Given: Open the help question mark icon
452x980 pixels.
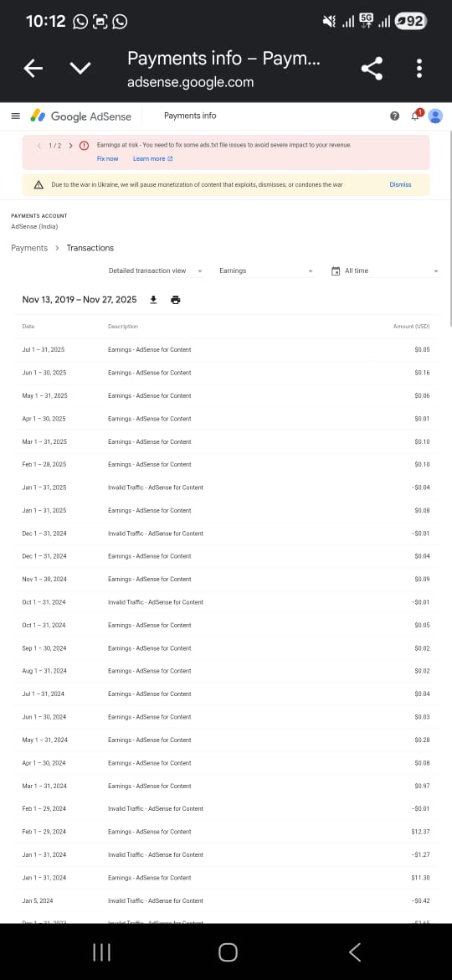Looking at the screenshot, I should click(394, 116).
